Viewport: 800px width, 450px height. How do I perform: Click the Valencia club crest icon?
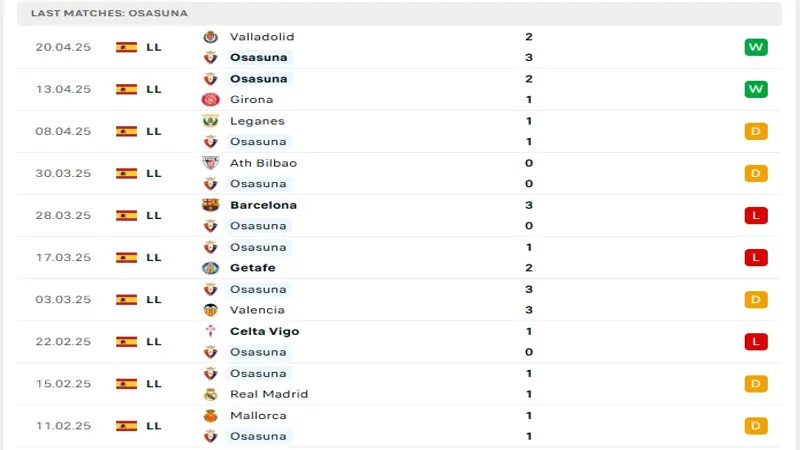tap(210, 310)
